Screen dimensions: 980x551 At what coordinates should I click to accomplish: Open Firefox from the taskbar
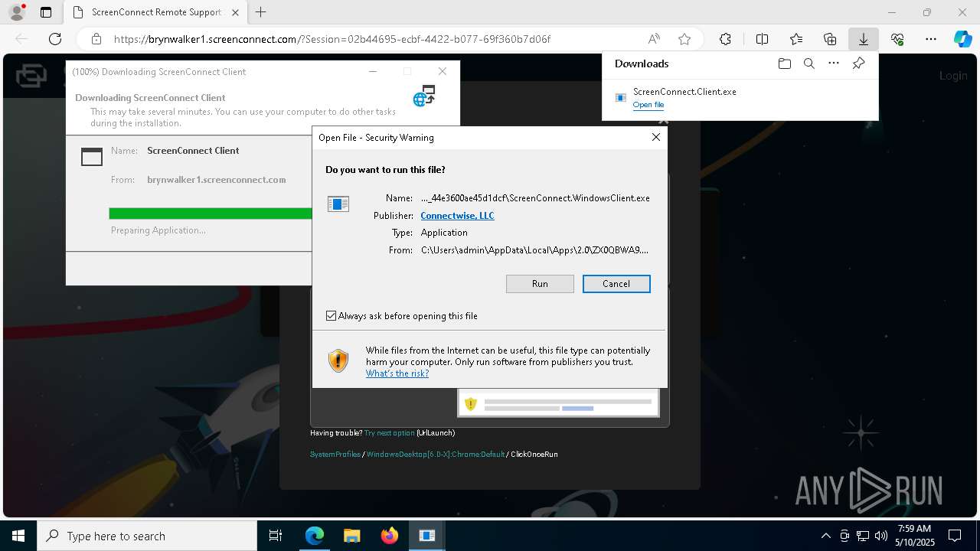[x=389, y=536]
